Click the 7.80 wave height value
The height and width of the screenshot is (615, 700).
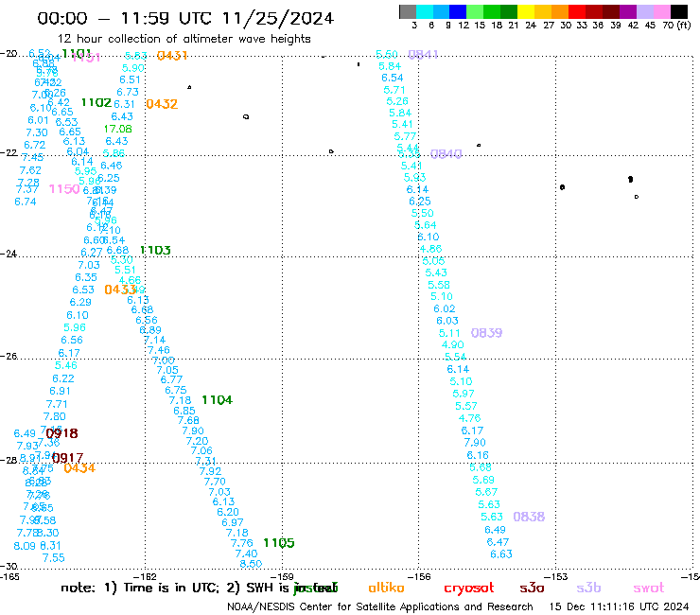point(55,416)
